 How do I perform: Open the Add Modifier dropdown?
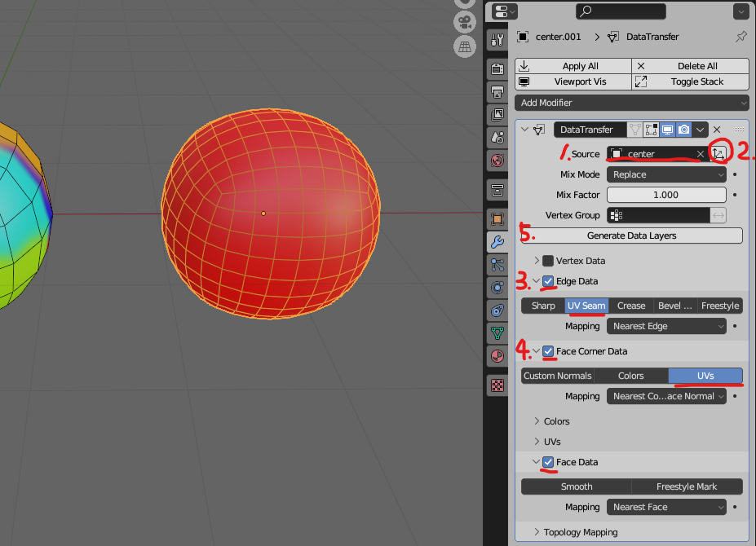(632, 103)
